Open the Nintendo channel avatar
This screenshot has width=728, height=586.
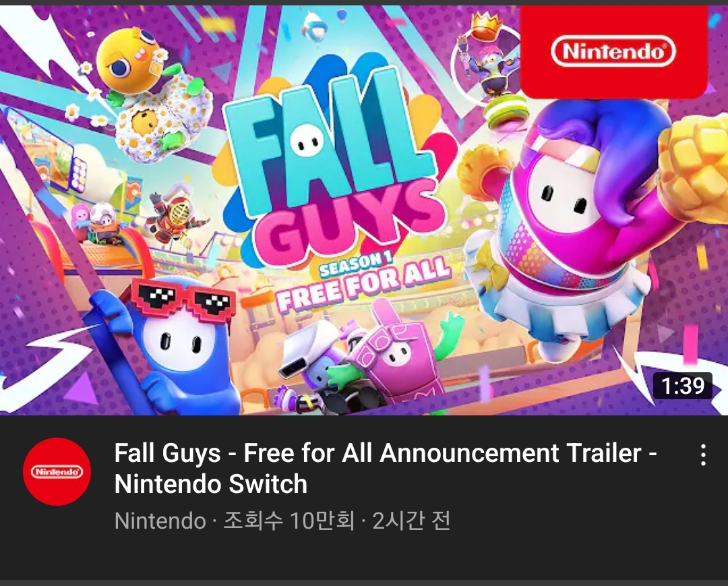tap(57, 471)
